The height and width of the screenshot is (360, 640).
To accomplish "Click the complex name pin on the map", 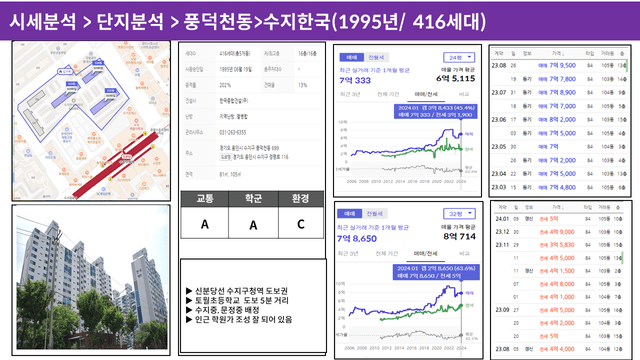I will (x=65, y=71).
